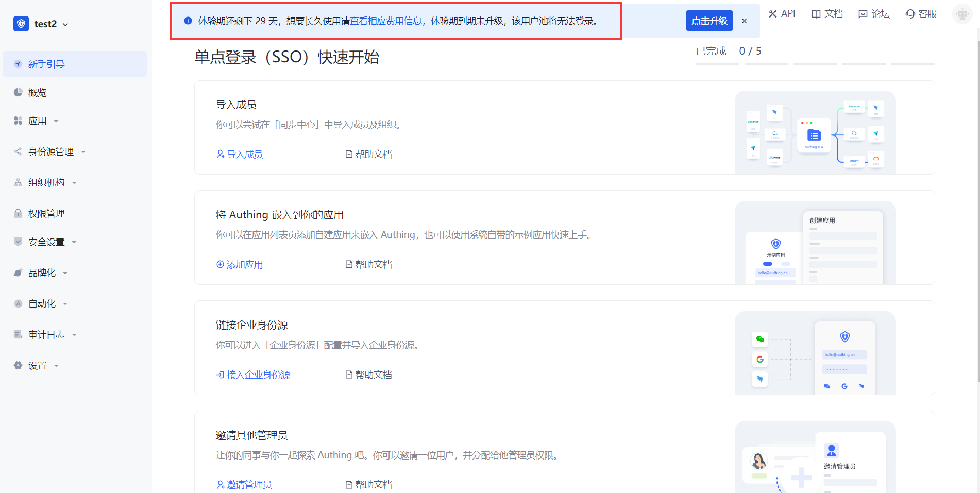980x493 pixels.
Task: Open the test2 user pool dropdown
Action: (x=50, y=24)
